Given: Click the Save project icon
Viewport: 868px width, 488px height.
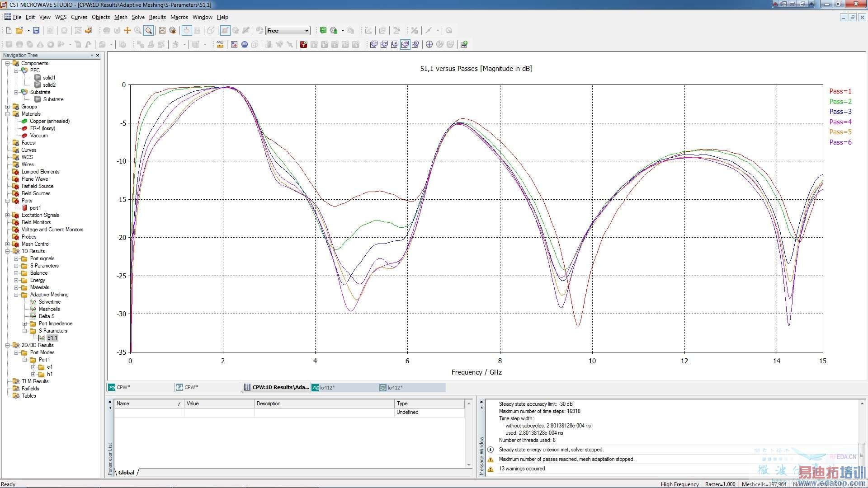Looking at the screenshot, I should coord(36,30).
